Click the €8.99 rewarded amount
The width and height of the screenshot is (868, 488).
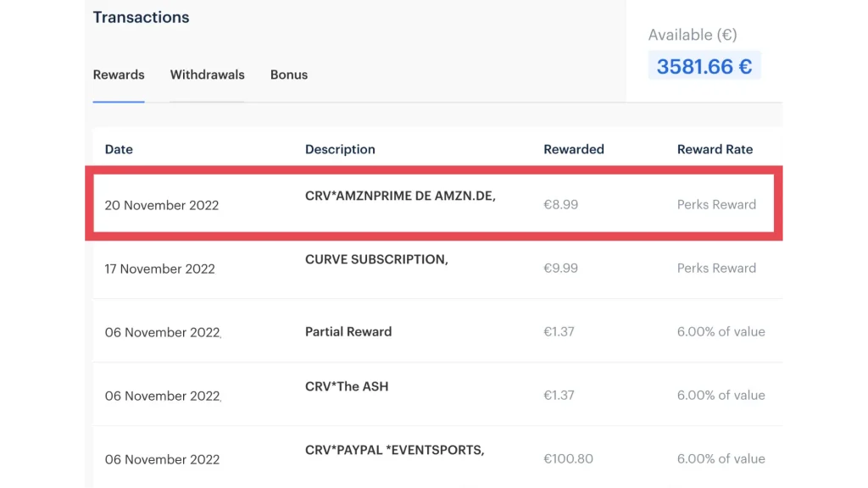click(560, 204)
